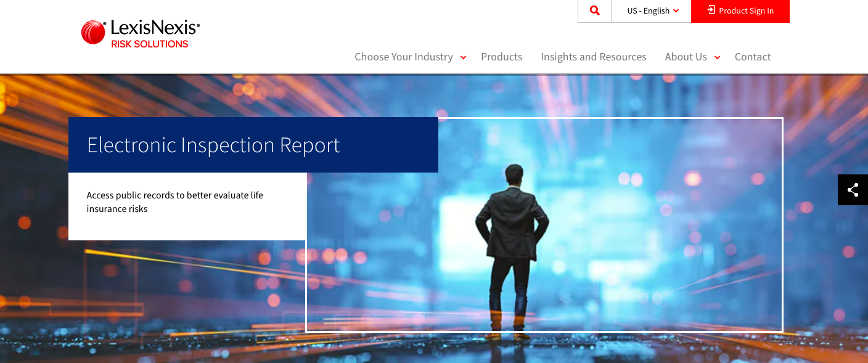Viewport: 868px width, 363px height.
Task: Open the US - English language dropdown
Action: pyautogui.click(x=652, y=10)
